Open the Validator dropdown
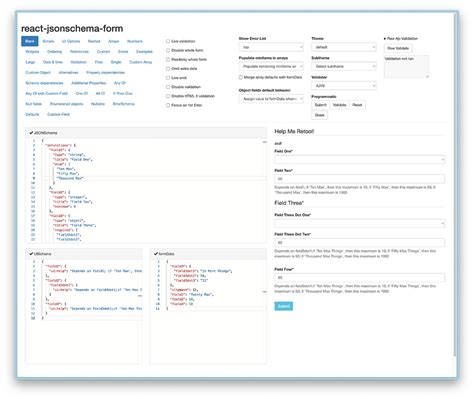This screenshot has height=399, width=474. pos(344,86)
